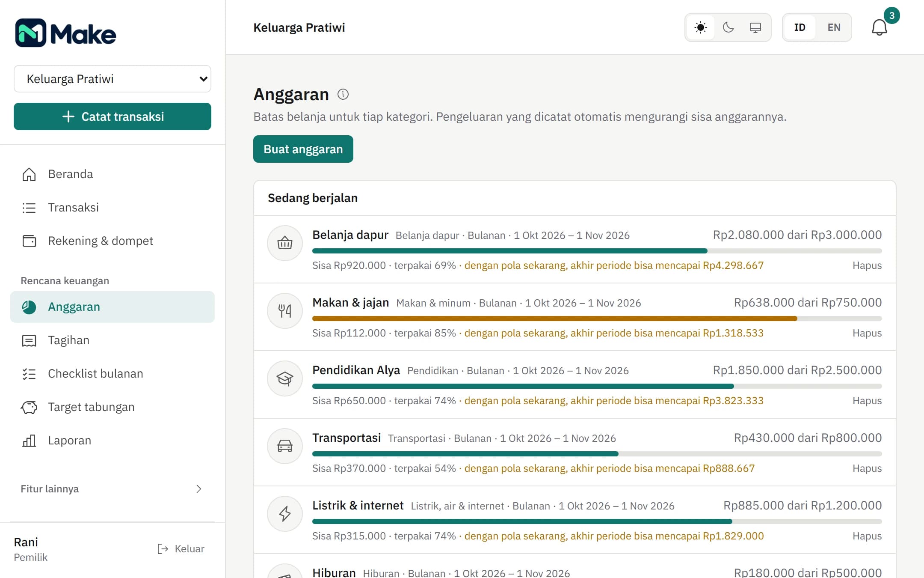Click the Catat transaksi button
The width and height of the screenshot is (924, 578).
113,116
